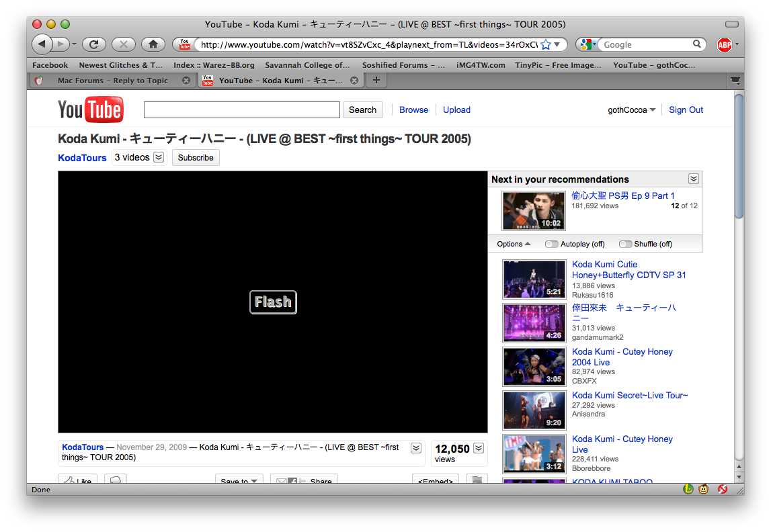Screen dimensions: 771x532
Task: Close the Mac Forums tab
Action: [186, 81]
